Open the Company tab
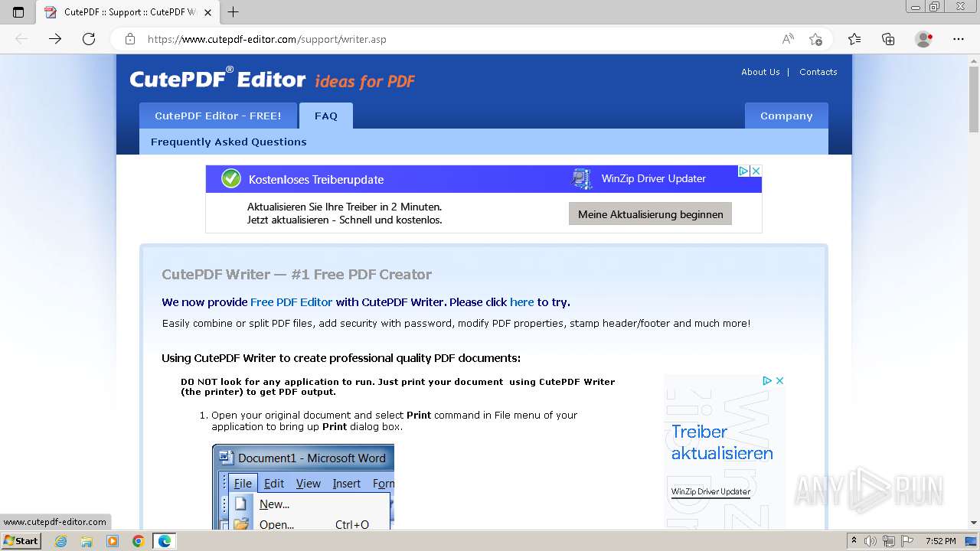 point(786,116)
